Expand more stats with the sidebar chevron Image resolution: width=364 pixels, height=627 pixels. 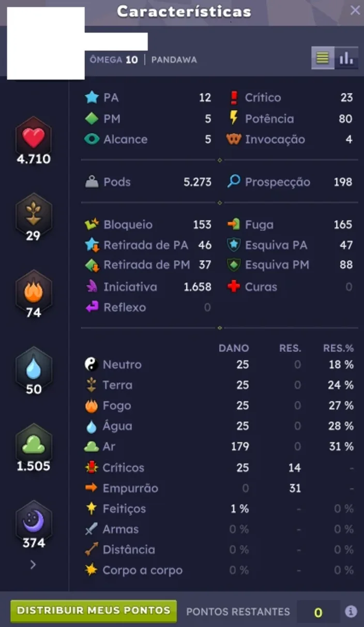[33, 565]
